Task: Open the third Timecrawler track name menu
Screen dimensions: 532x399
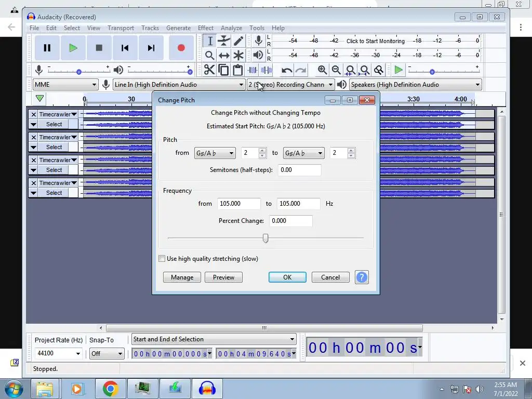Action: click(57, 160)
